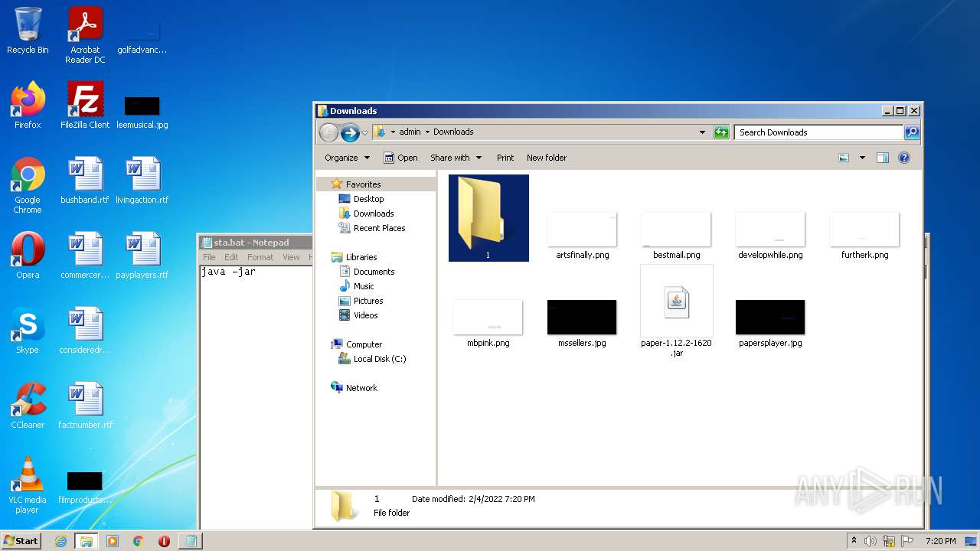980x551 pixels.
Task: Click Windows Explorer taskbar button
Action: (86, 541)
